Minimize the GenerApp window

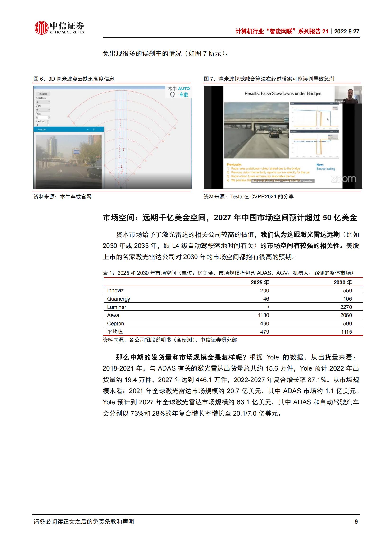pos(88,130)
